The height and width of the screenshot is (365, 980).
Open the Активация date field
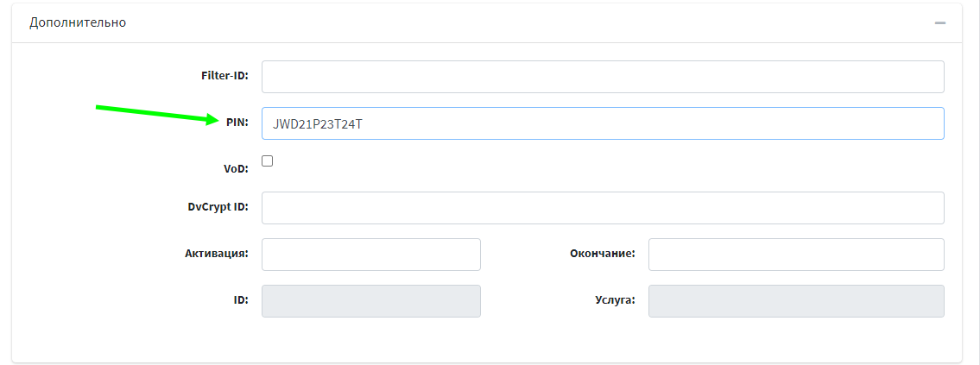tap(370, 255)
